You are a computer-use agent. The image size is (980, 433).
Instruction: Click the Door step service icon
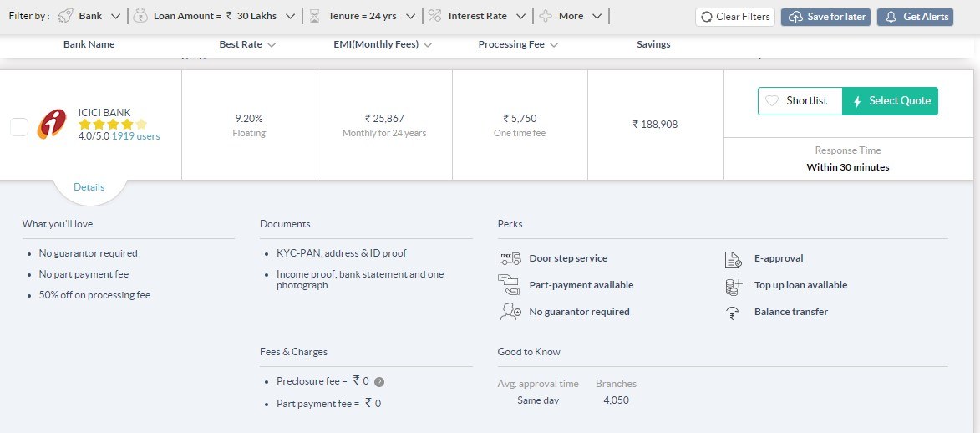pos(510,258)
